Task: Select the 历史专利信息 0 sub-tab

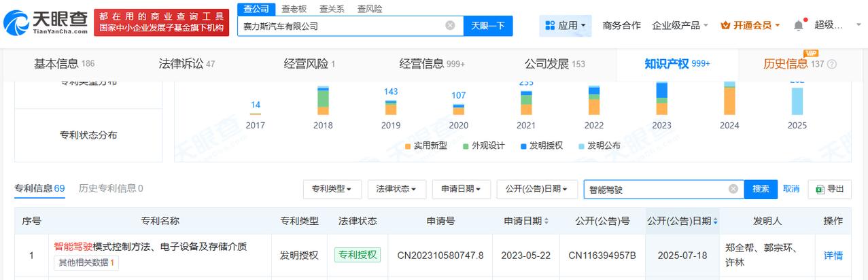Action: point(111,188)
